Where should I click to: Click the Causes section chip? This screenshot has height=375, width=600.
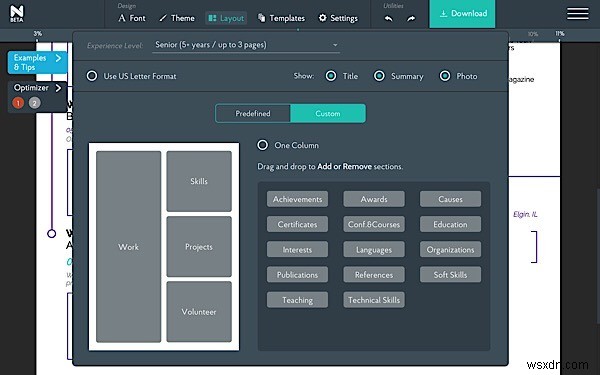tap(450, 199)
